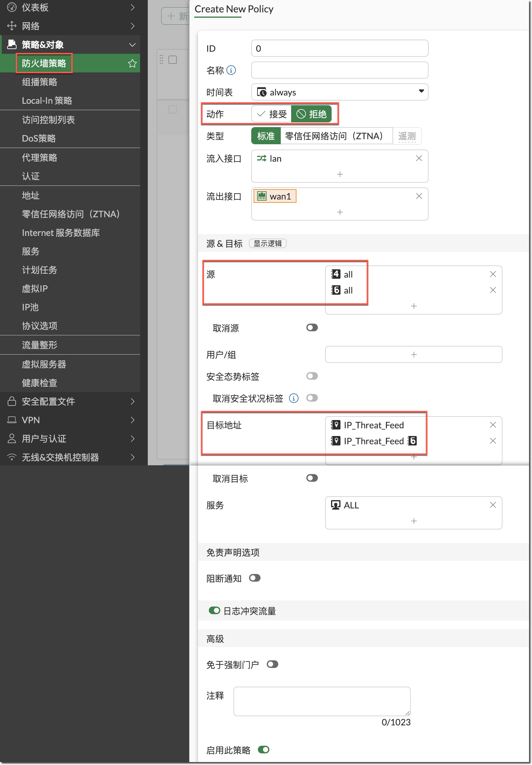The image size is (532, 765).
Task: Remove lan from 流入接口
Action: pyautogui.click(x=419, y=158)
